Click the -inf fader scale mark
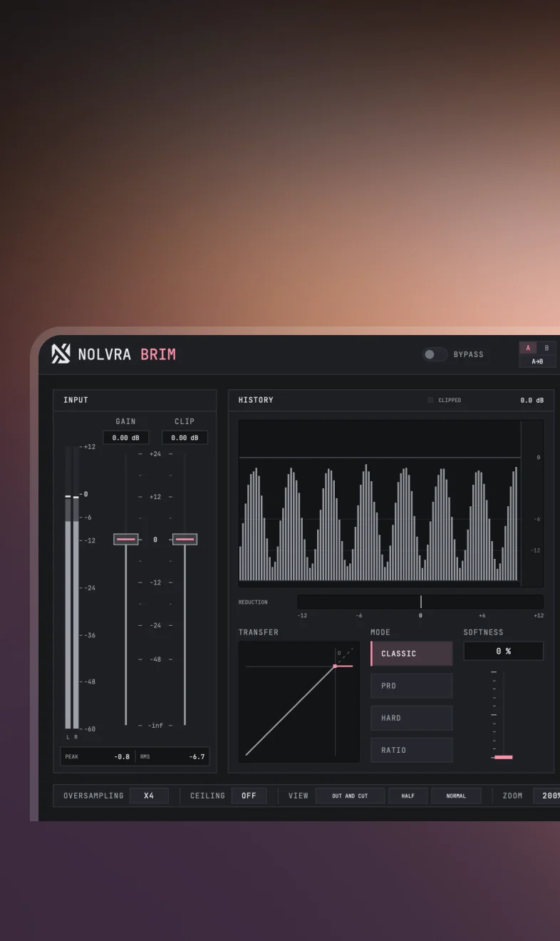Viewport: 560px width, 941px height. coord(155,726)
